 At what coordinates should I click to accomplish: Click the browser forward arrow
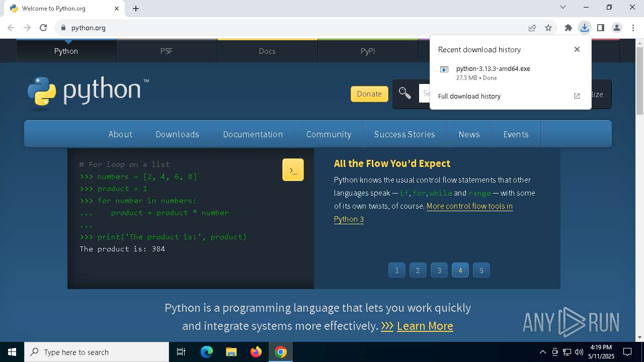(x=27, y=28)
